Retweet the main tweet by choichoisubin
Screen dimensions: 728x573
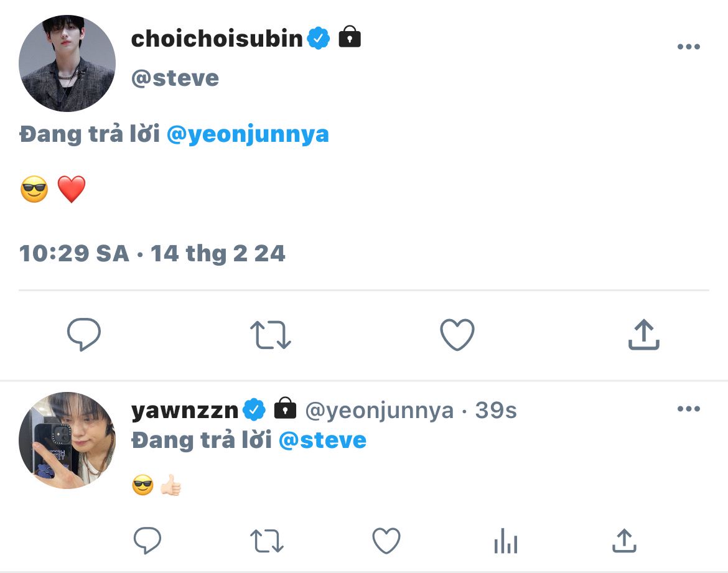pos(271,335)
